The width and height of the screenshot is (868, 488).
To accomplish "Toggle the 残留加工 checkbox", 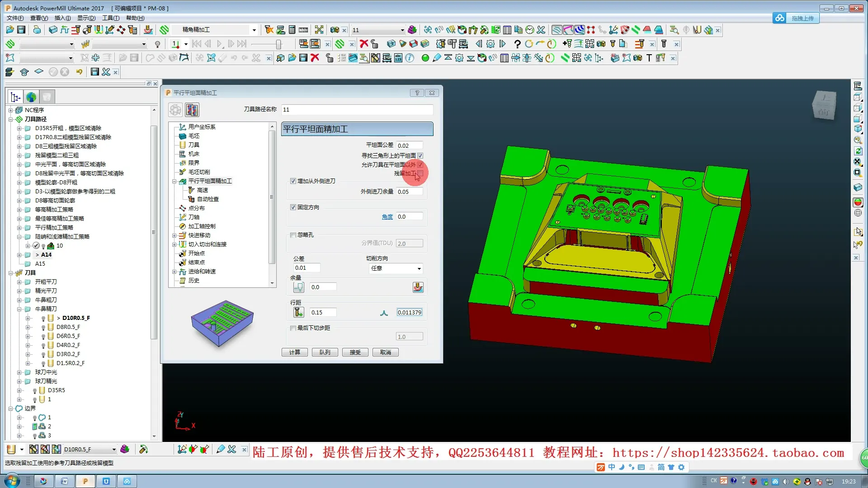I will [x=420, y=174].
